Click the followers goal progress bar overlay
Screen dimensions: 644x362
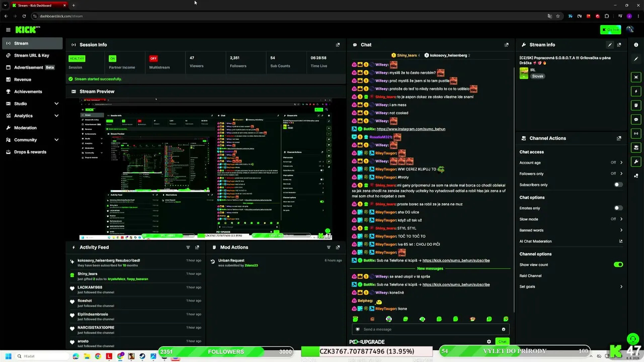click(x=226, y=351)
